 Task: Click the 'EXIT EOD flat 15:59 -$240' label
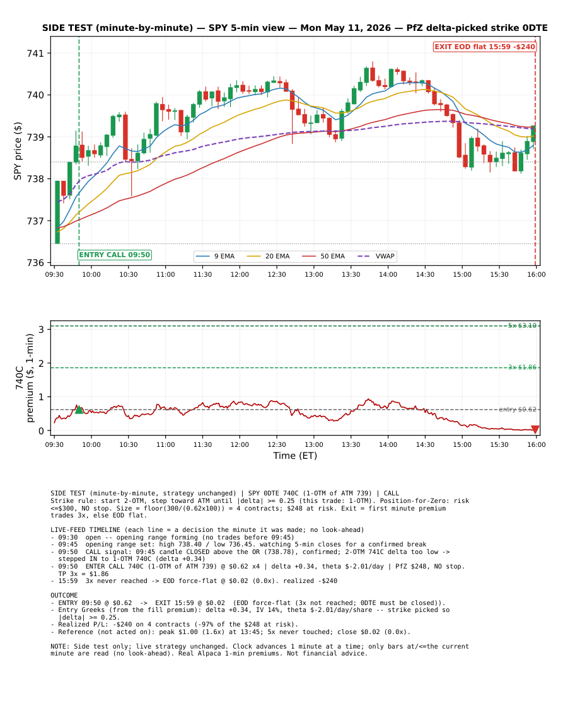pyautogui.click(x=485, y=47)
